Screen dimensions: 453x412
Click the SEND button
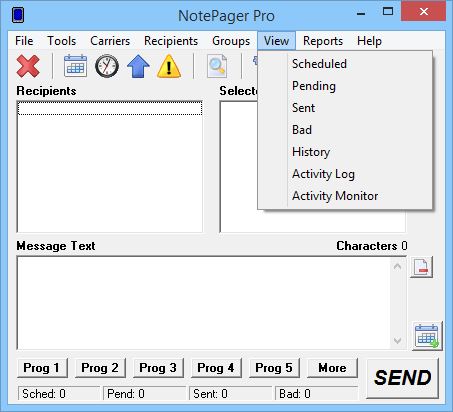coord(403,378)
